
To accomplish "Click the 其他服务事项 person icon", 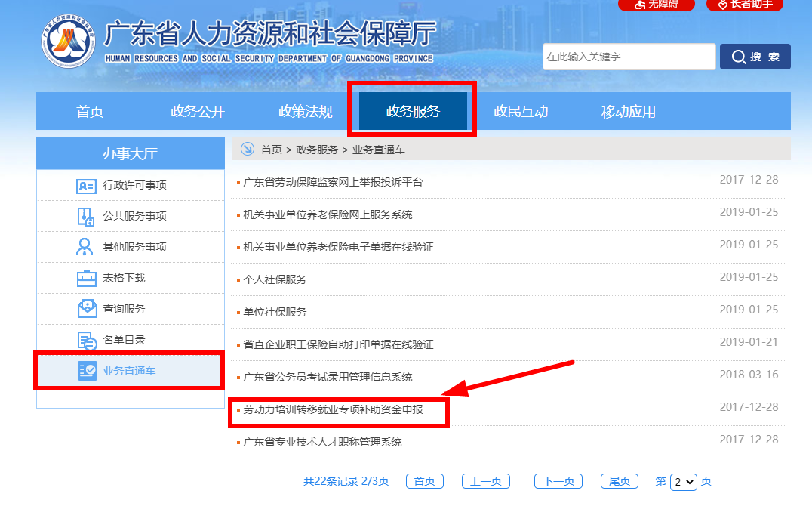I will tap(85, 246).
